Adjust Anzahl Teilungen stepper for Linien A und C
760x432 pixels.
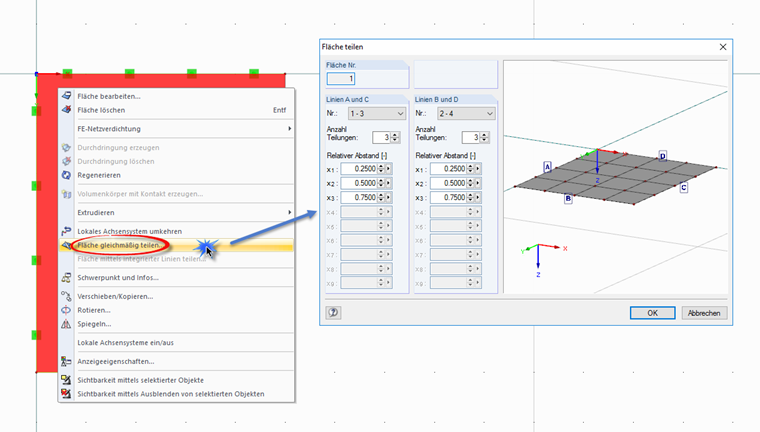click(395, 138)
